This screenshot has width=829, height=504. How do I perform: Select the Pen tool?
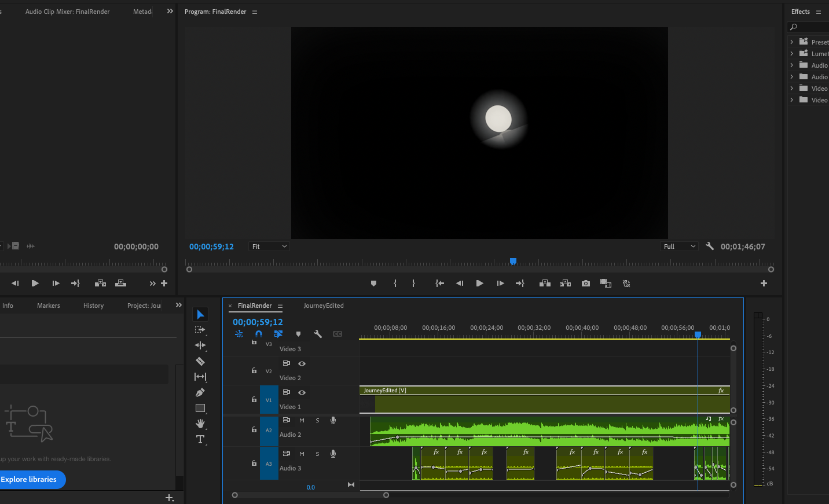pyautogui.click(x=200, y=392)
